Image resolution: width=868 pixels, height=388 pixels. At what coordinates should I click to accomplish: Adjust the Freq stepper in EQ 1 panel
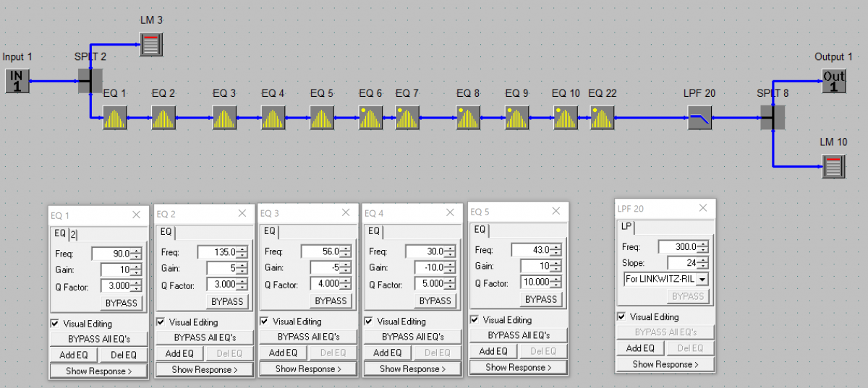click(137, 254)
